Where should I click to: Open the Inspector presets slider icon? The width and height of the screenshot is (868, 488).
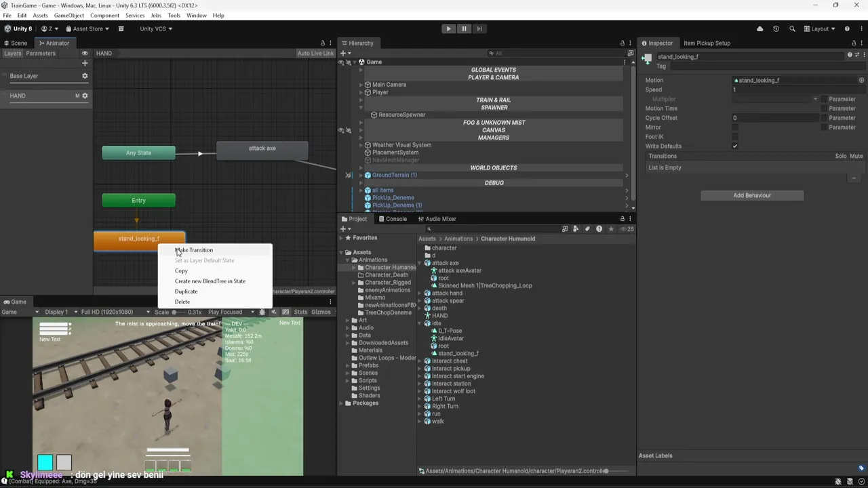coord(857,55)
